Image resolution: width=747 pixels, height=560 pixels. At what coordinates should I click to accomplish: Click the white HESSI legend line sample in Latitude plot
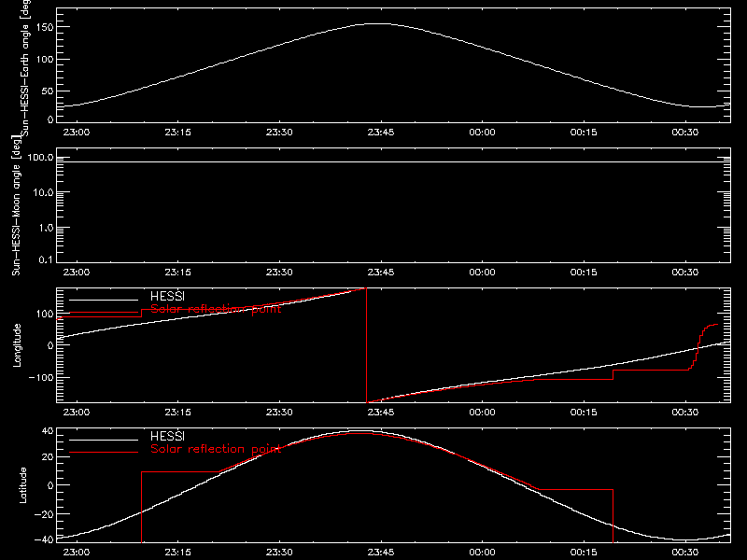104,440
